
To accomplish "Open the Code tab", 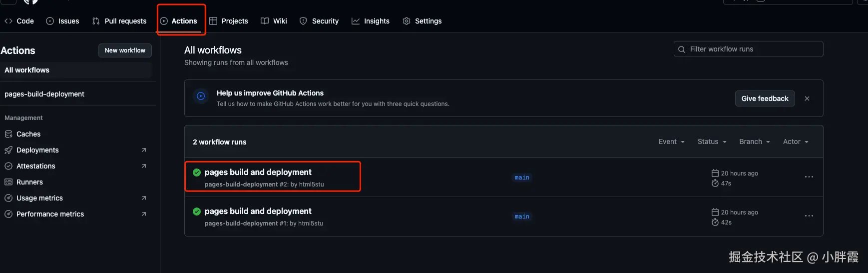I will tap(19, 21).
